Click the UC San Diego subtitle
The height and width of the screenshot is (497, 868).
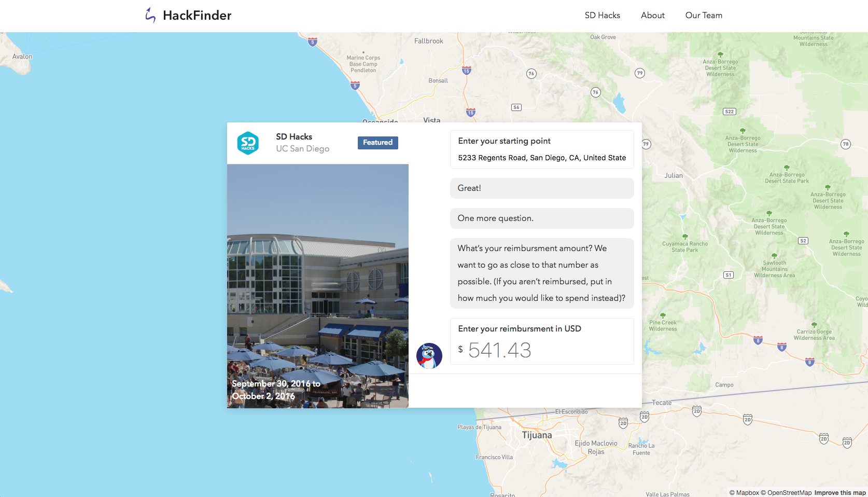302,149
